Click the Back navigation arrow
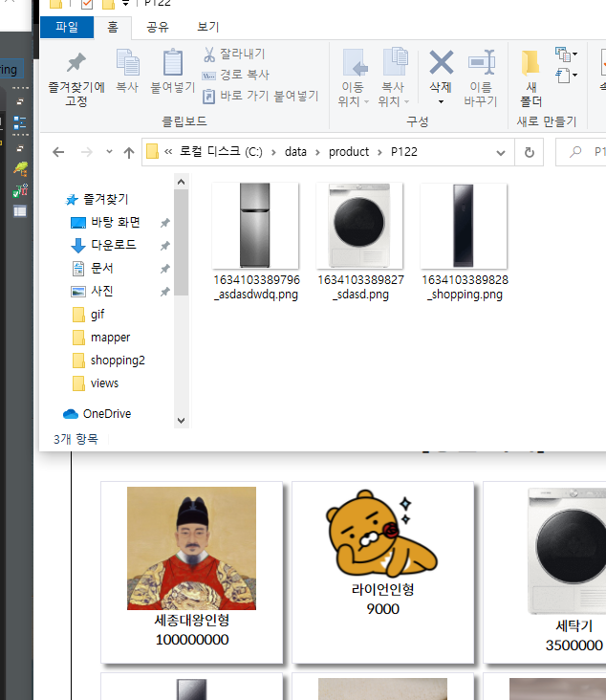Screen dimensions: 606x700 click(58, 152)
